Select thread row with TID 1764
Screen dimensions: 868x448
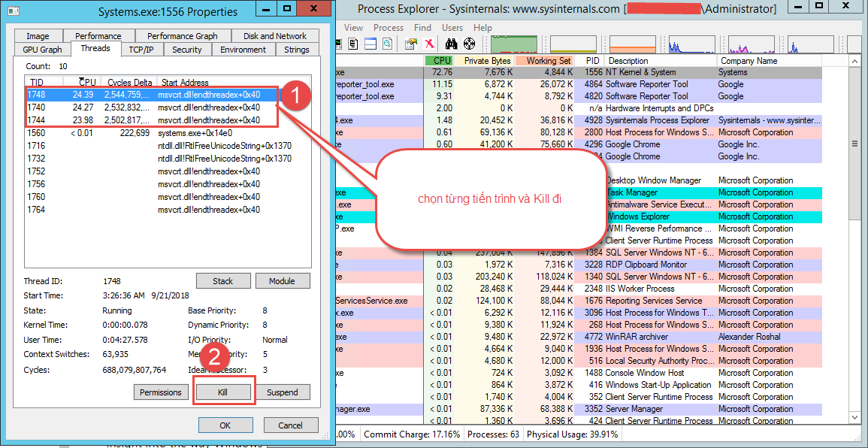tap(168, 210)
